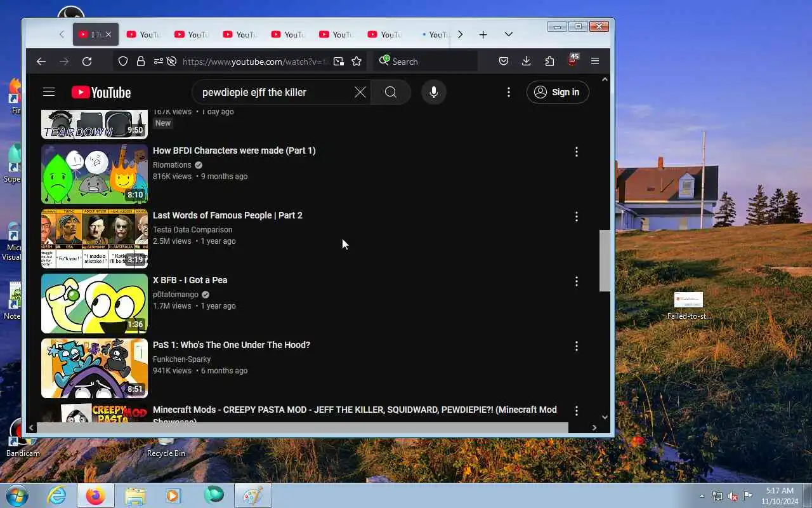This screenshot has width=812, height=508.
Task: Click the blocked autoplay icon in address bar
Action: (171, 61)
